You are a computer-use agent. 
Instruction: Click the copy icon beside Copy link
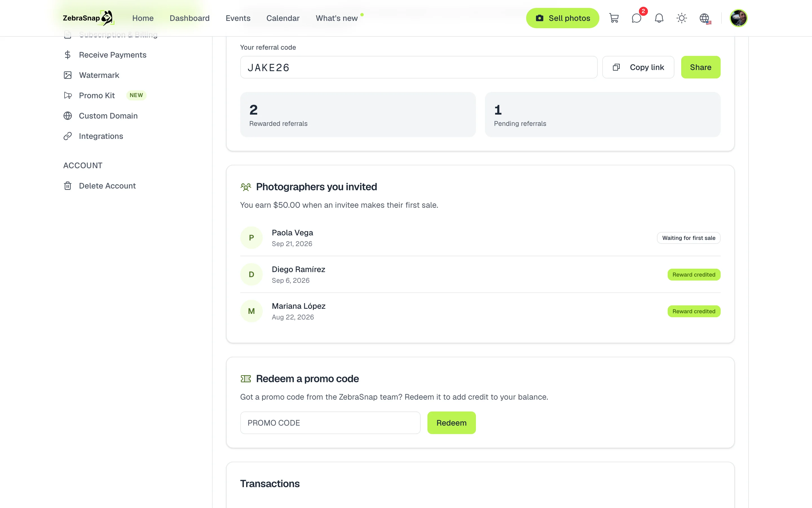616,67
